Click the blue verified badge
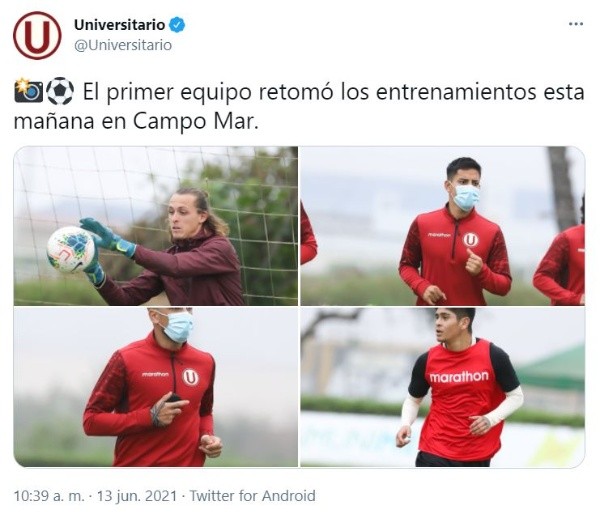Viewport: 600px width, 514px height. [x=177, y=25]
